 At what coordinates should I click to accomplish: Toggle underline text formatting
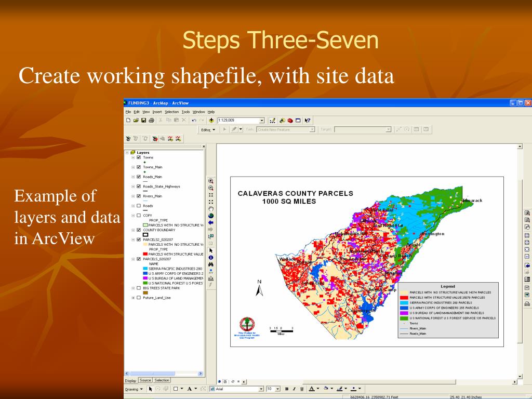302,389
